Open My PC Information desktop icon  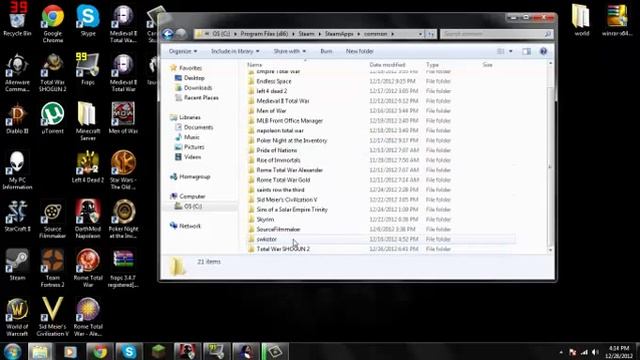[x=17, y=171]
